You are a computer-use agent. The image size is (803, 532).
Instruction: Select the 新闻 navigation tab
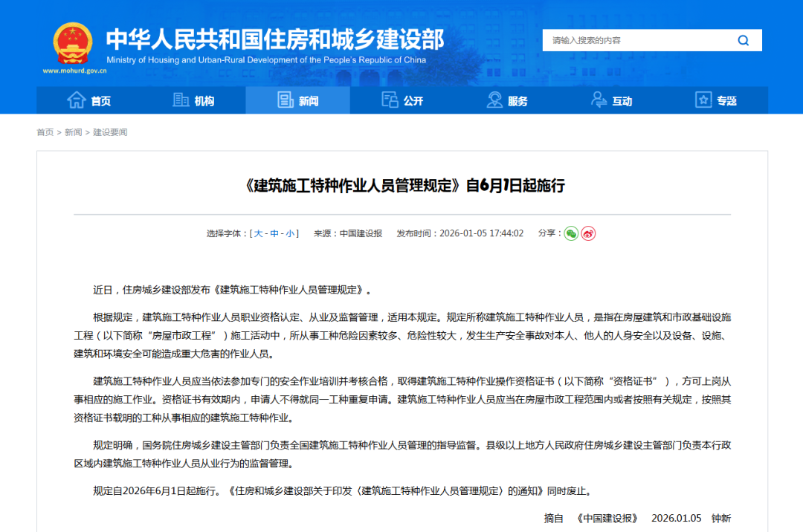tap(298, 100)
